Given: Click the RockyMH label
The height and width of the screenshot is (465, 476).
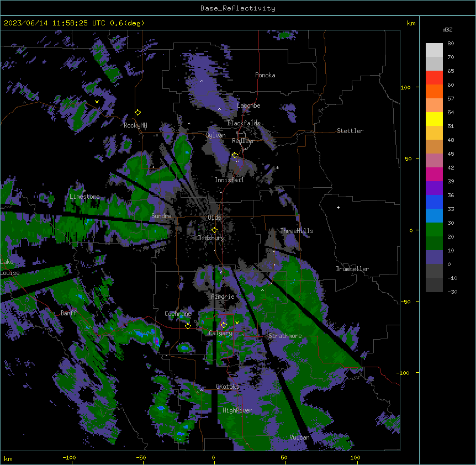Looking at the screenshot, I should click(x=135, y=125).
